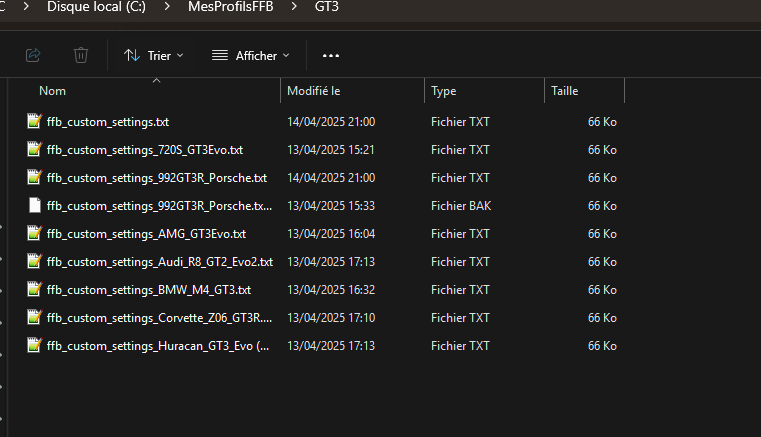Sort by Modifié le column header
Viewport: 761px width, 437px height.
click(314, 91)
